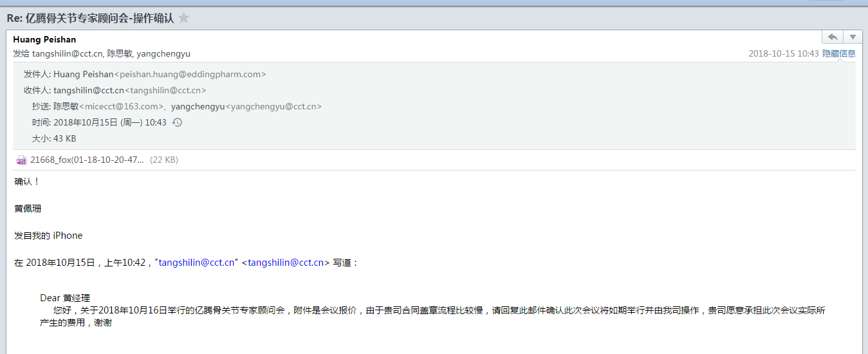Select yangchengyu in the 发给 summary line

[x=163, y=53]
